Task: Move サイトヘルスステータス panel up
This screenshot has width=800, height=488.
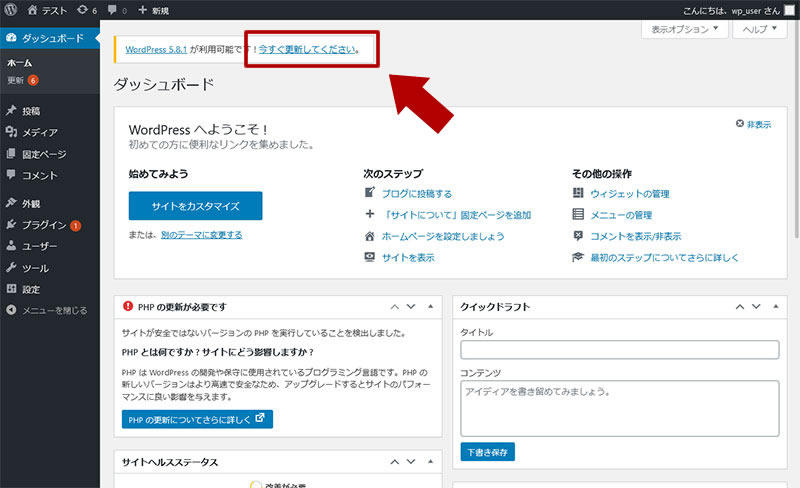Action: pos(394,461)
